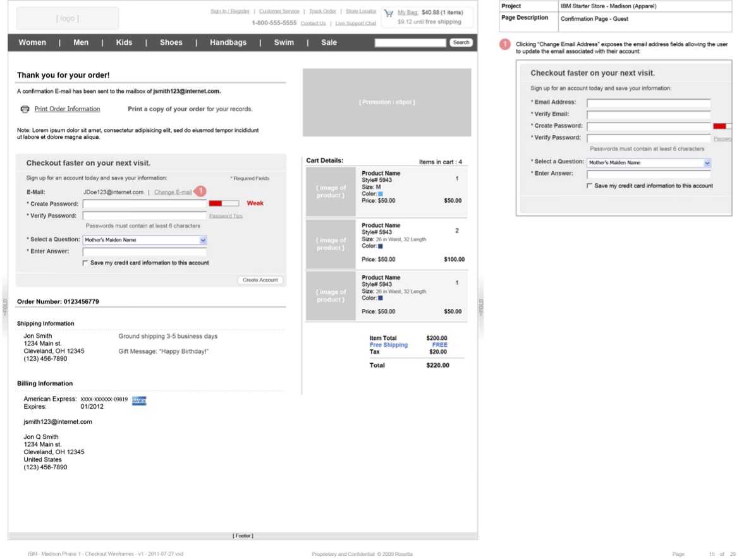Click the red strength indicator in annotation panel
756x559 pixels.
pos(720,126)
